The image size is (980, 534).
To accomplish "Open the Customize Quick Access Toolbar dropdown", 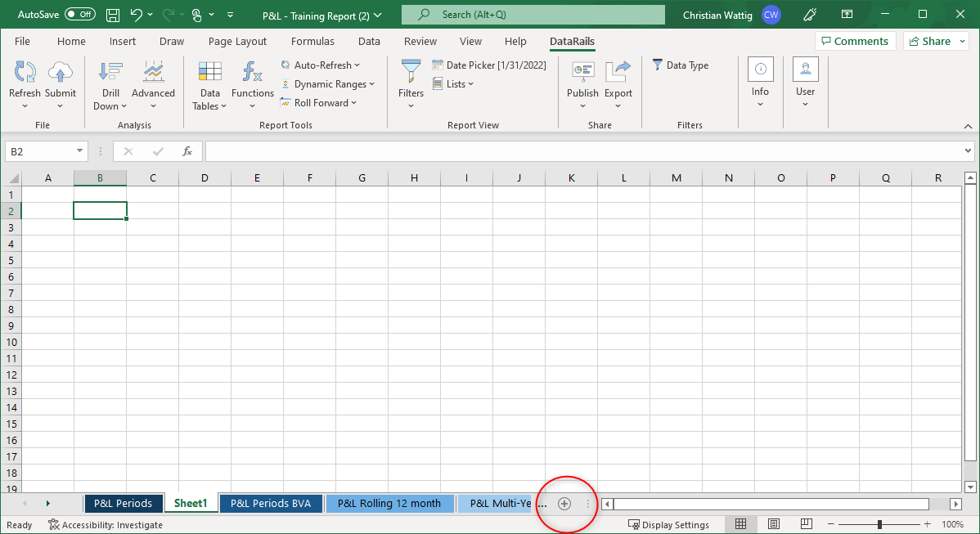I will pos(230,15).
